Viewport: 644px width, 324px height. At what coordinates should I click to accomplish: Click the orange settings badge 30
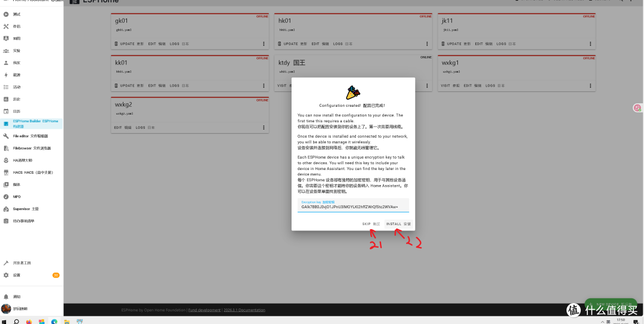pyautogui.click(x=56, y=275)
